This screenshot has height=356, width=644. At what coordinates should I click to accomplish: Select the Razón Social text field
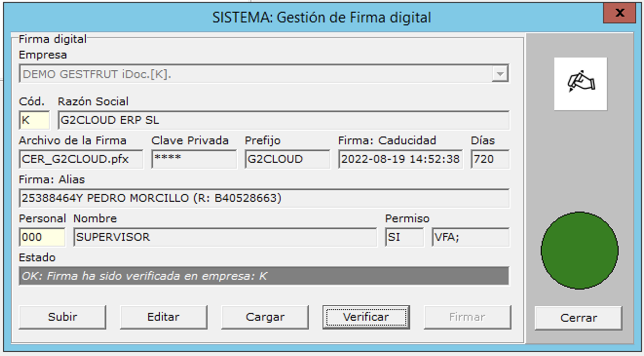tap(284, 120)
